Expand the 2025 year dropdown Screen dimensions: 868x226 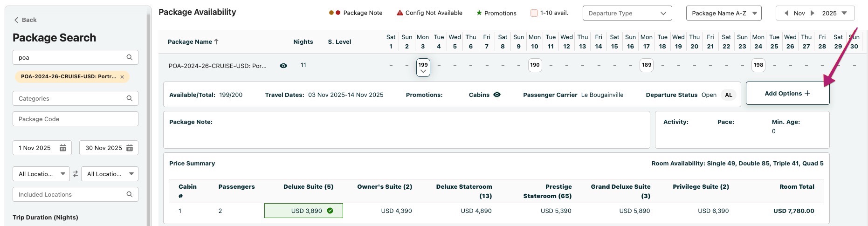[844, 13]
